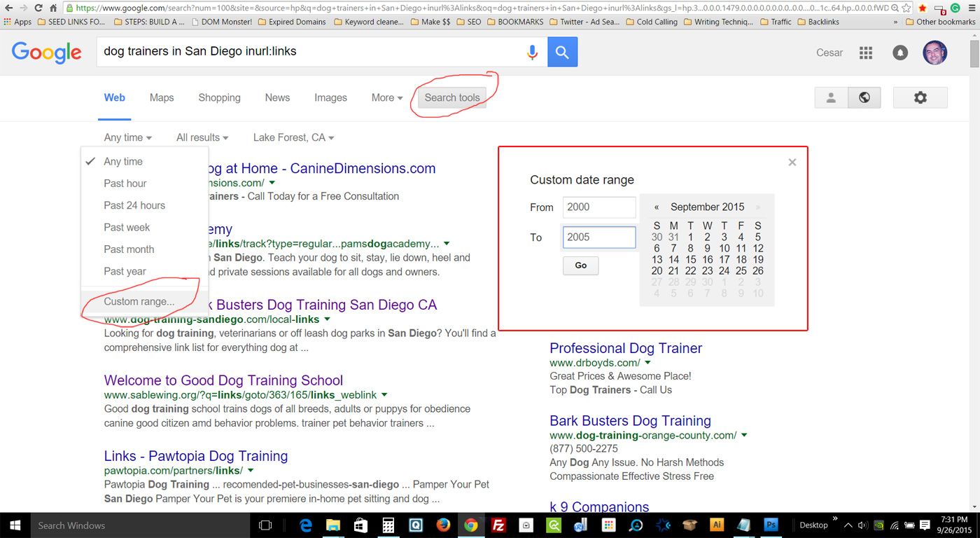Show hidden bookmarks overflow chevron
The height and width of the screenshot is (538, 980).
coord(897,22)
